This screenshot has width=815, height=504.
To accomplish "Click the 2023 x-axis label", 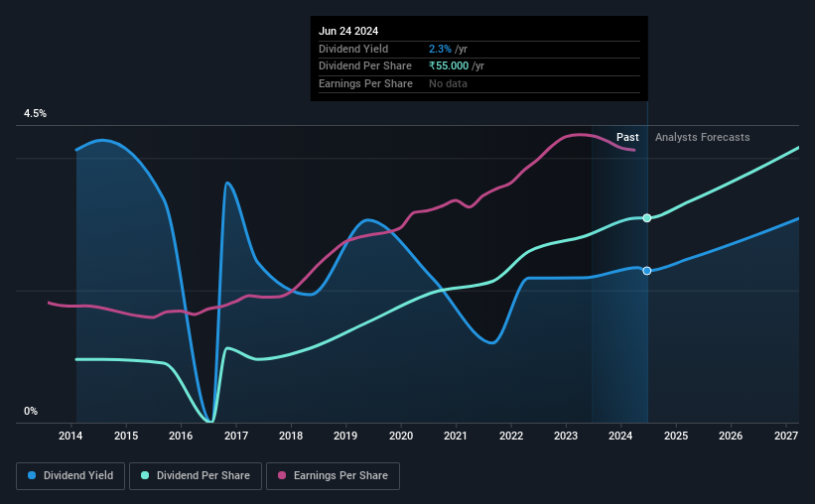I will [x=566, y=436].
